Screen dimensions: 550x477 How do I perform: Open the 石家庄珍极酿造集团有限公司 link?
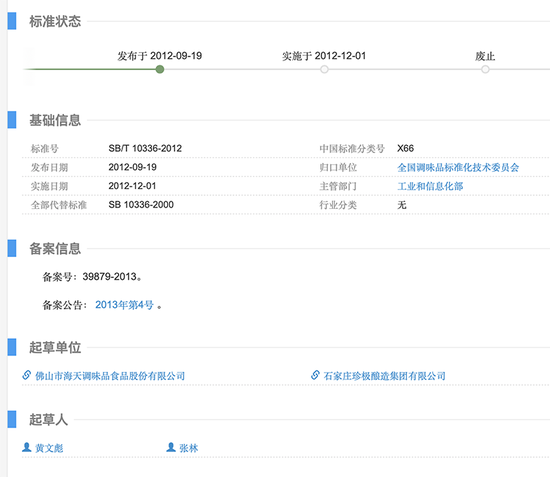384,376
